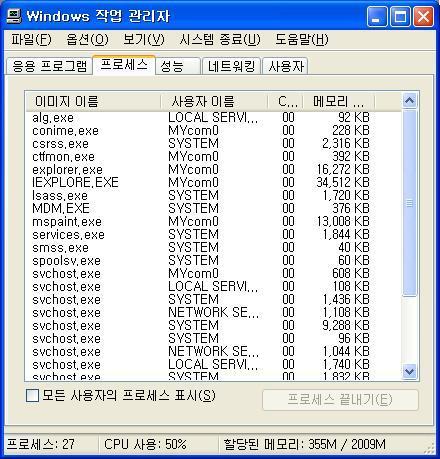Viewport: 440px width, 459px height.
Task: Select the 프로세스 tab
Action: tap(124, 65)
